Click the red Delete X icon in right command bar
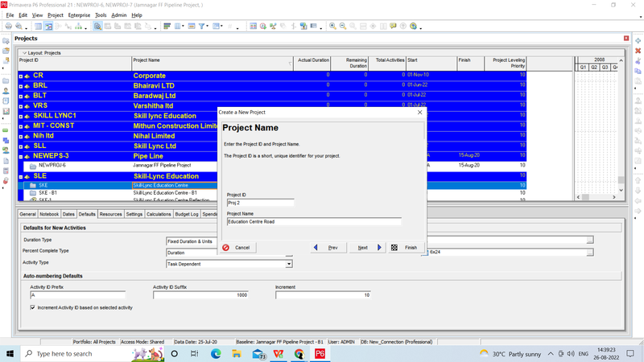644x362 pixels. (x=638, y=51)
